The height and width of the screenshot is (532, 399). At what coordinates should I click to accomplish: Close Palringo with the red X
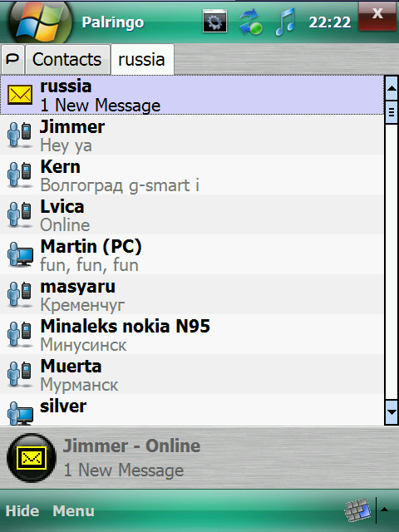[377, 16]
